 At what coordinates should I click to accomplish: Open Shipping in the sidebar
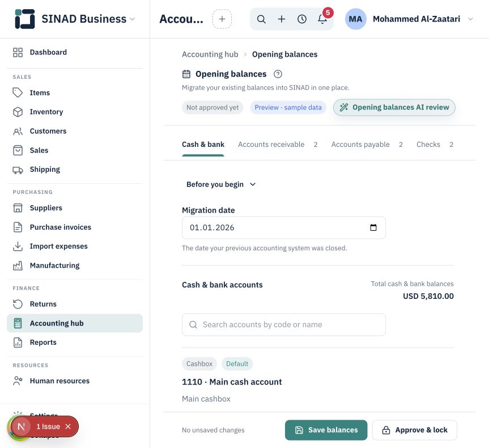pyautogui.click(x=75, y=170)
